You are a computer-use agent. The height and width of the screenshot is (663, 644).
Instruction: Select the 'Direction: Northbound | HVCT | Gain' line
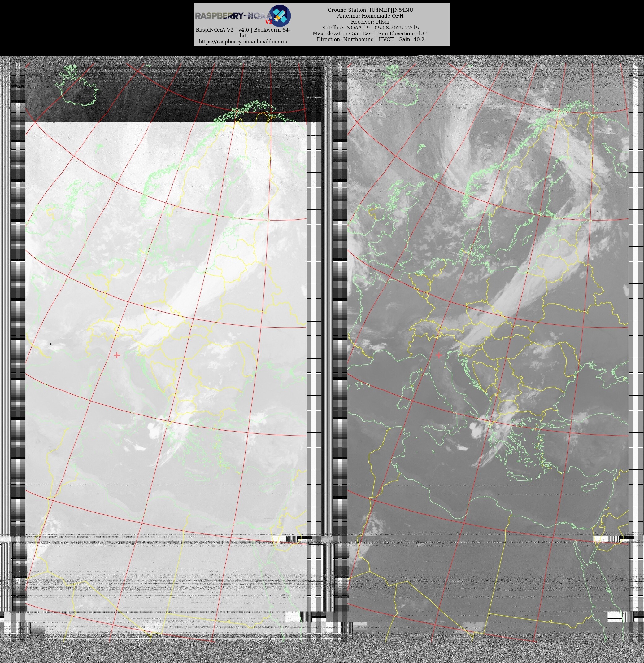(x=370, y=40)
